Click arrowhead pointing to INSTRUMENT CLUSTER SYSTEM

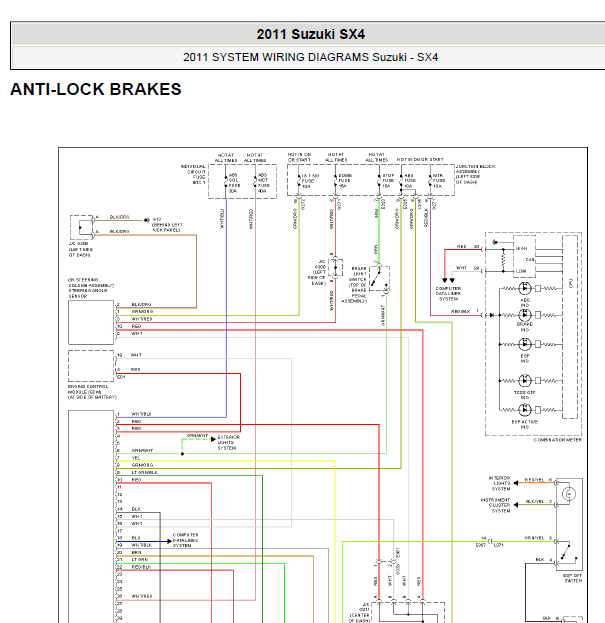(x=516, y=505)
